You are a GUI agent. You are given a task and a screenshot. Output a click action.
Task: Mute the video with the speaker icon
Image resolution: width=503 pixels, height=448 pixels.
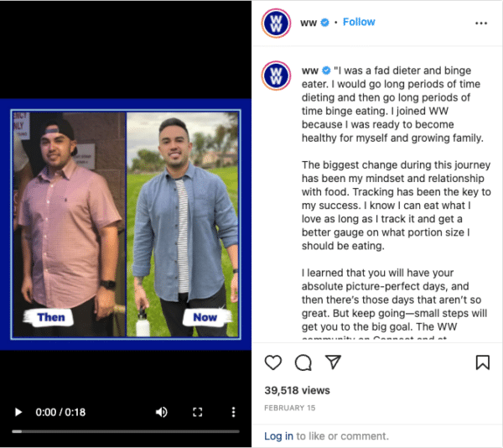click(162, 412)
